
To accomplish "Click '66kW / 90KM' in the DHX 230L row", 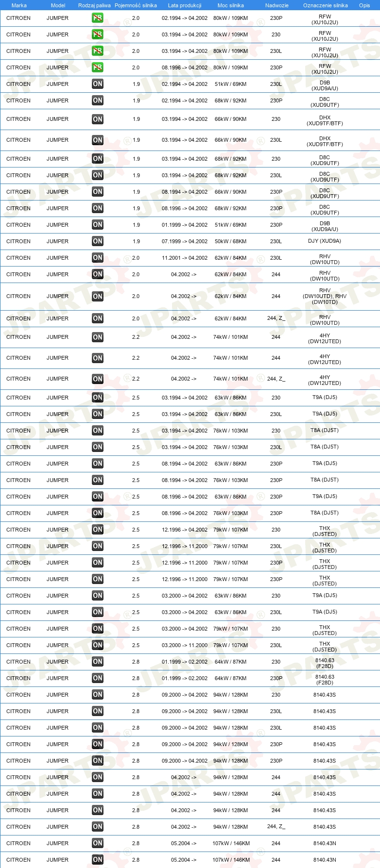I will tap(230, 140).
